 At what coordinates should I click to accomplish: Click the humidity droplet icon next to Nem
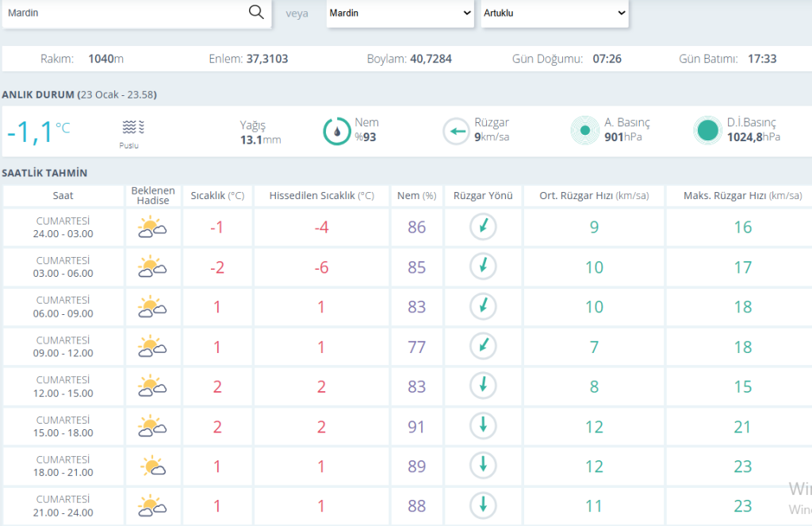point(337,131)
